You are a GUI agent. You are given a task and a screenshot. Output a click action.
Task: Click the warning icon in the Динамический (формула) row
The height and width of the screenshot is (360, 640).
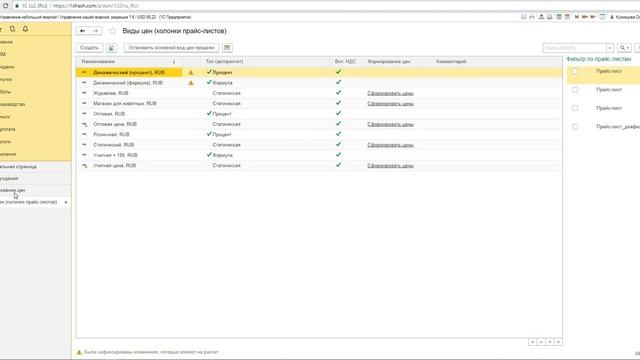click(191, 83)
